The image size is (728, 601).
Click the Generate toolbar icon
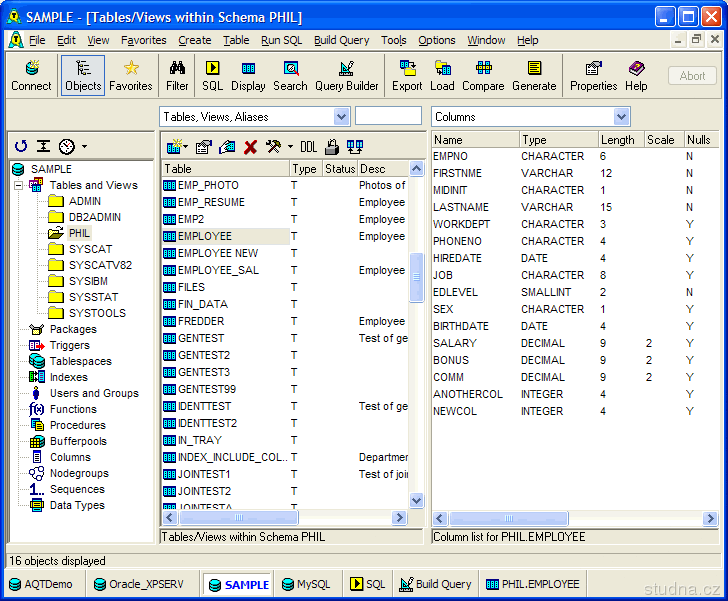click(x=534, y=75)
